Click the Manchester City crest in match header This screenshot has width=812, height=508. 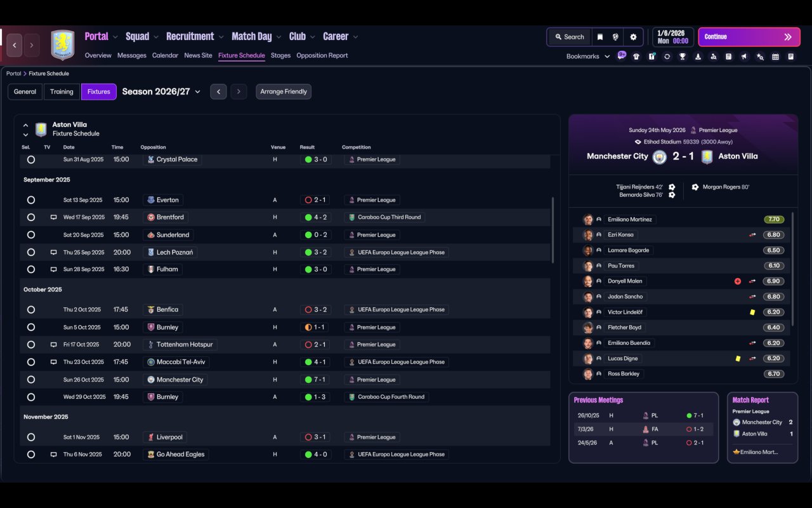660,156
